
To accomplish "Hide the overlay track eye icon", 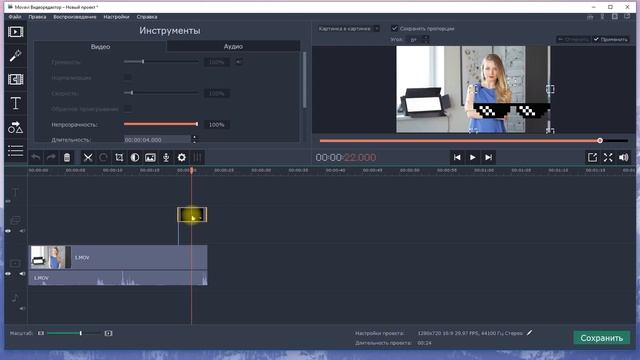I will tap(8, 231).
